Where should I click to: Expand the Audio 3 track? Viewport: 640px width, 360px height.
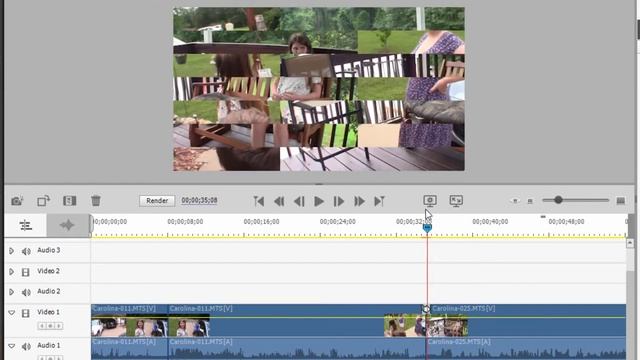tap(11, 251)
